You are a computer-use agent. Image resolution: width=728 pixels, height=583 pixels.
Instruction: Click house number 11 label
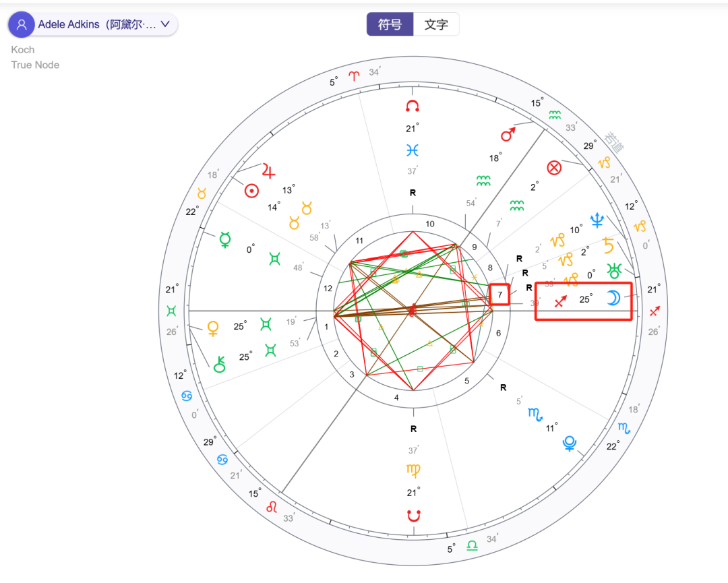(359, 241)
